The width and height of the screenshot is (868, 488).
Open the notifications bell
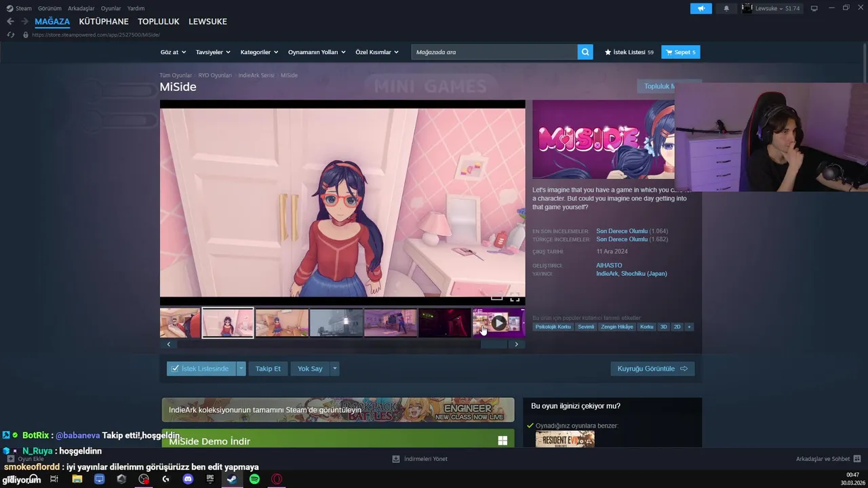[x=726, y=8]
